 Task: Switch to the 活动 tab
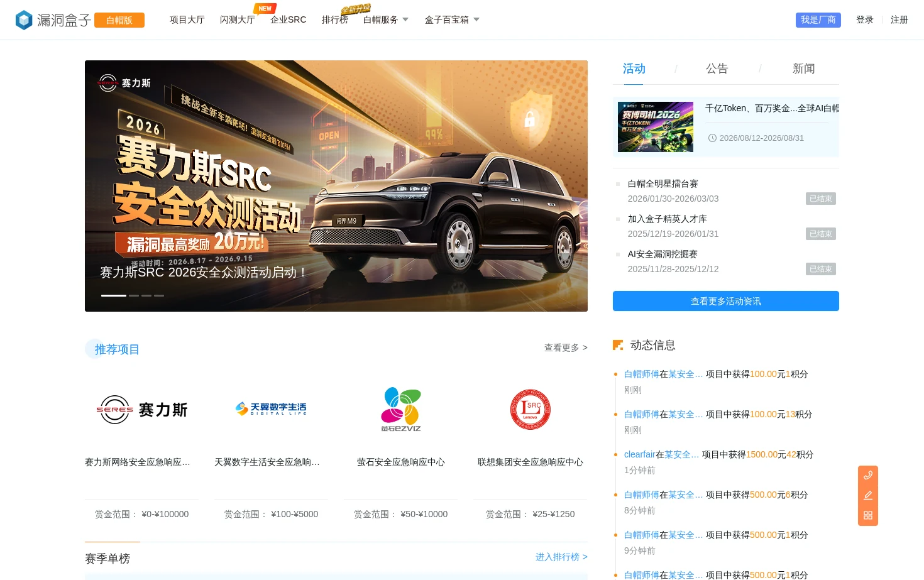[x=634, y=68]
